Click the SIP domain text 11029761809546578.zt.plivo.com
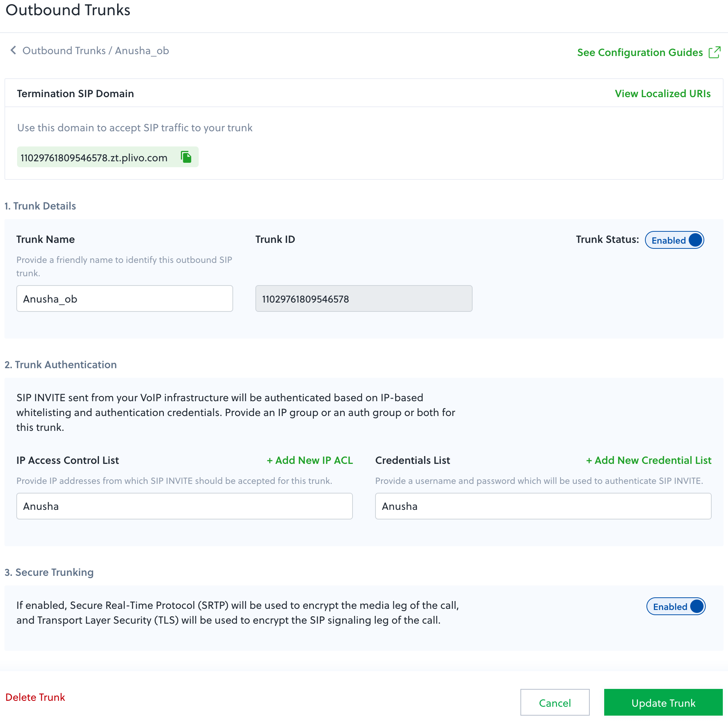Screen dimensions: 728x726 (94, 158)
